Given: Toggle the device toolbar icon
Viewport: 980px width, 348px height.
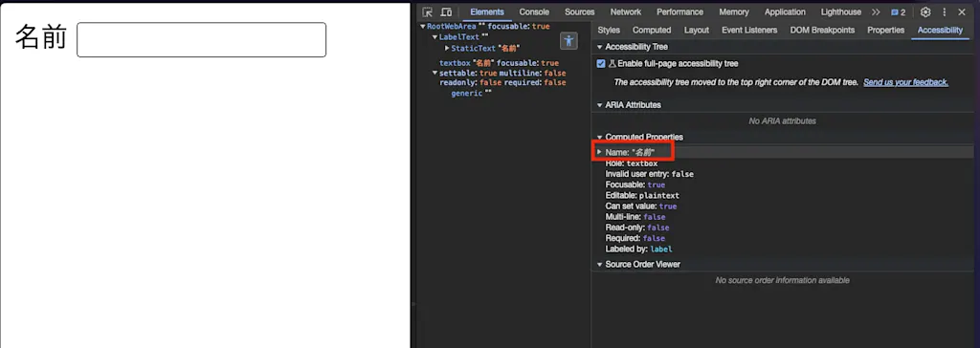Looking at the screenshot, I should pyautogui.click(x=446, y=11).
